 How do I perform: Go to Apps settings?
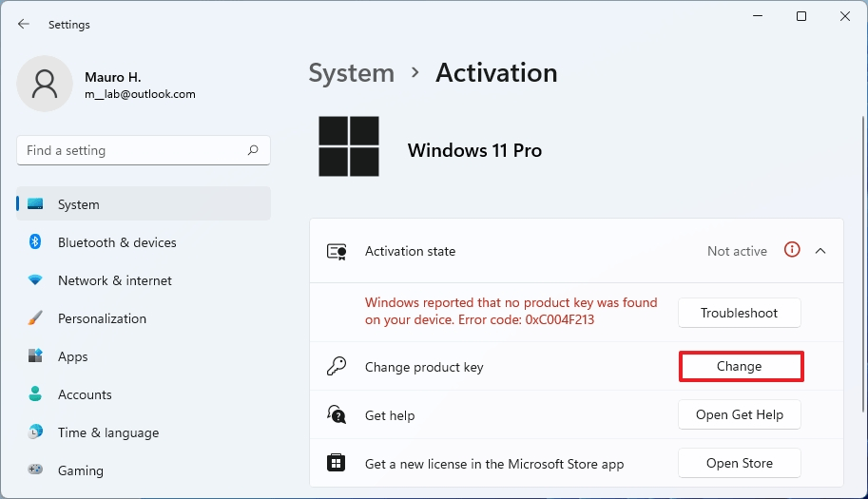(x=72, y=356)
